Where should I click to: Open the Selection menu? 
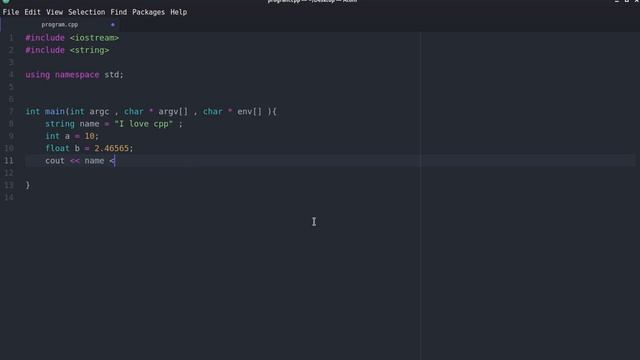coord(86,12)
